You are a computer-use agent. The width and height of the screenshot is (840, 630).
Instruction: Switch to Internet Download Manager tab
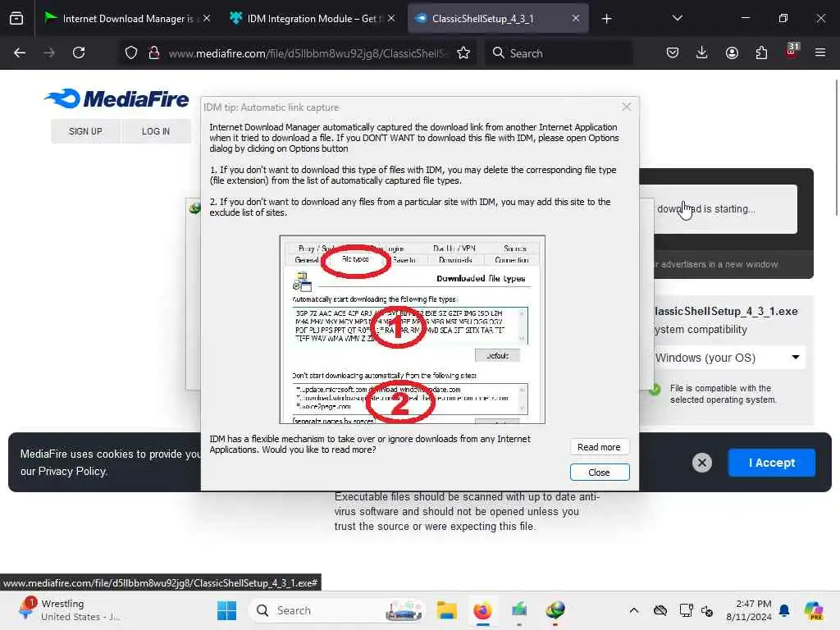[x=127, y=19]
